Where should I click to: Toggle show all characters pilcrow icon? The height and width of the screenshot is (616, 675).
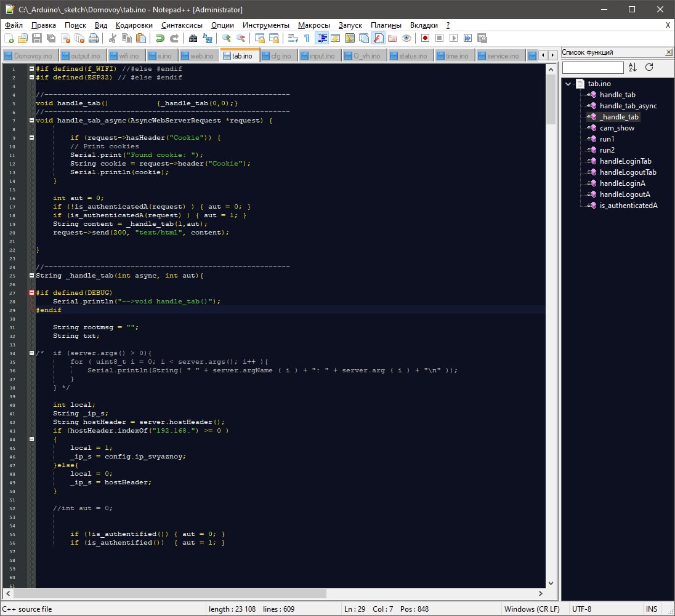[307, 38]
